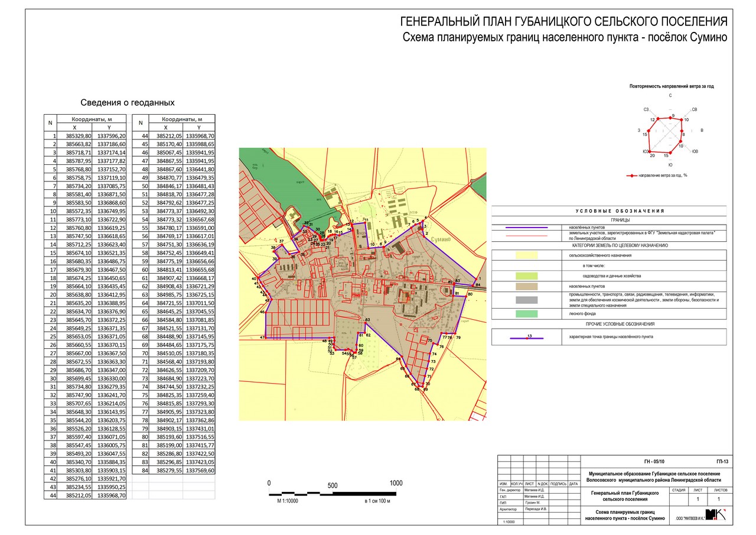The width and height of the screenshot is (756, 535).
Task: Click the '500' mark above the scale bar
Action: coord(333,485)
